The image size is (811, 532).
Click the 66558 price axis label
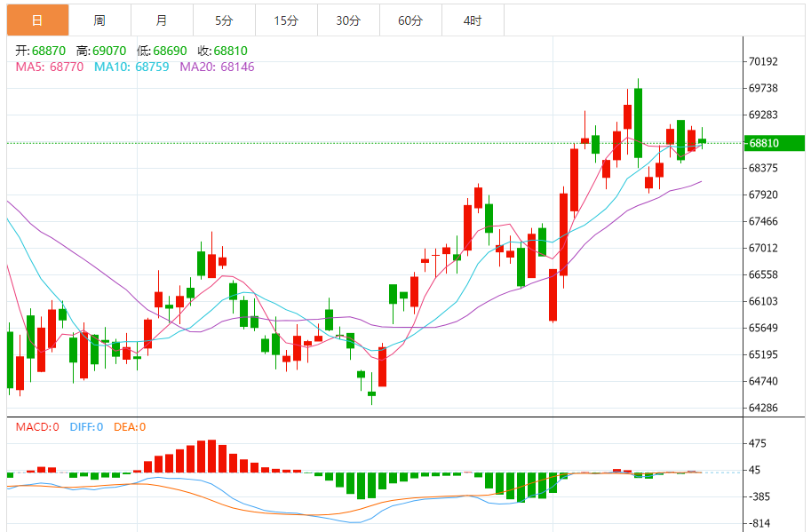point(763,274)
